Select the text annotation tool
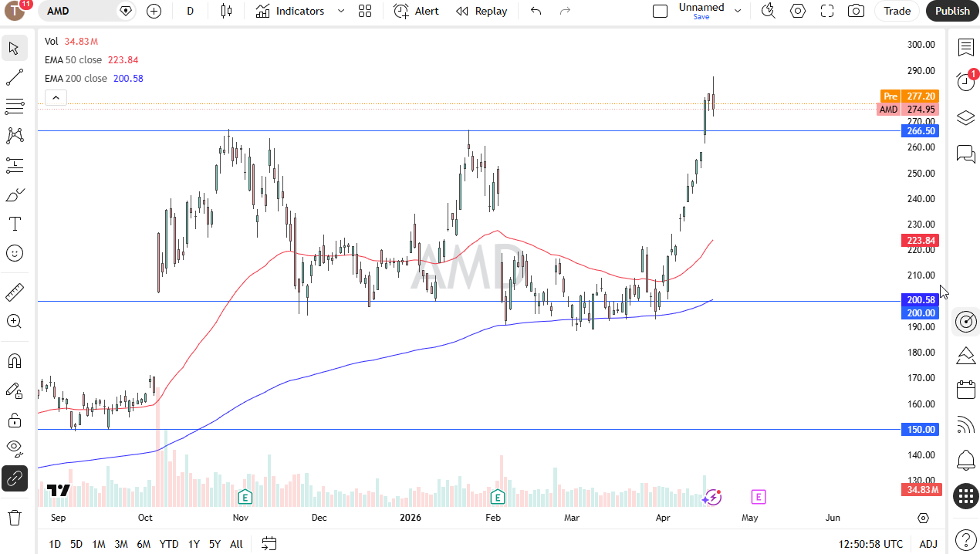Viewport: 980px width, 554px height. point(14,224)
